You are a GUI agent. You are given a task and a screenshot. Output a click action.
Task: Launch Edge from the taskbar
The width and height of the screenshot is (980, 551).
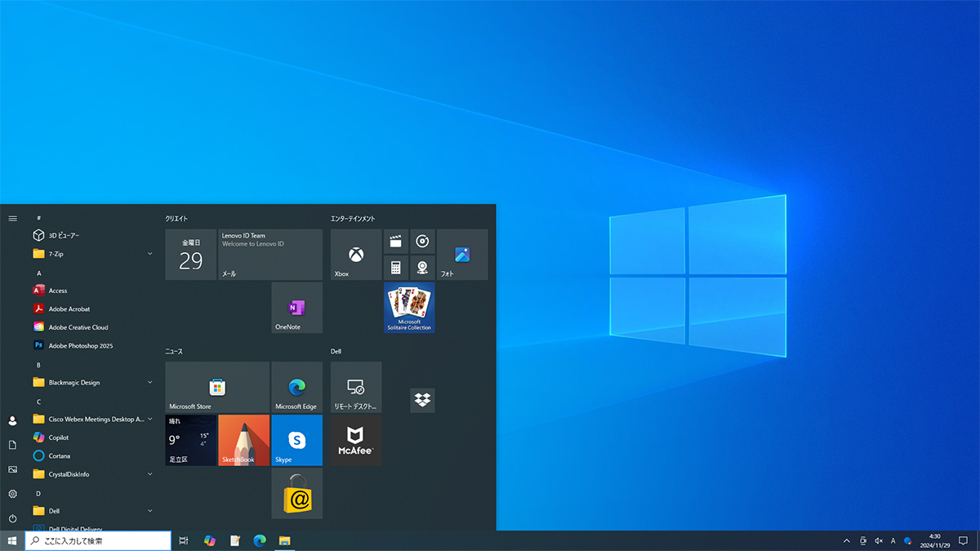coord(260,540)
